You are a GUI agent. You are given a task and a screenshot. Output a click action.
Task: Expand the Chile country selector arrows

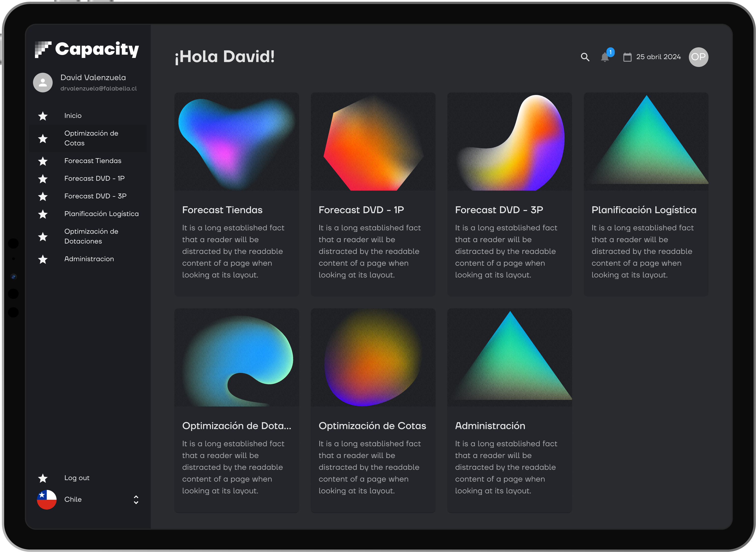136,499
